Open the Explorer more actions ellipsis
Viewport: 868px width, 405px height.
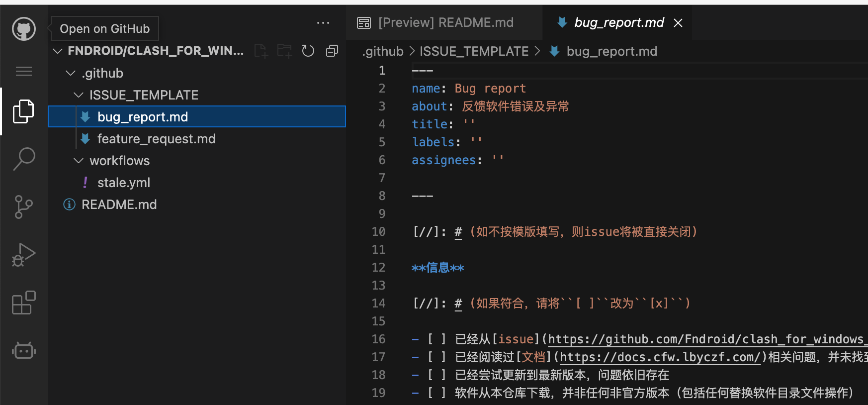(323, 23)
